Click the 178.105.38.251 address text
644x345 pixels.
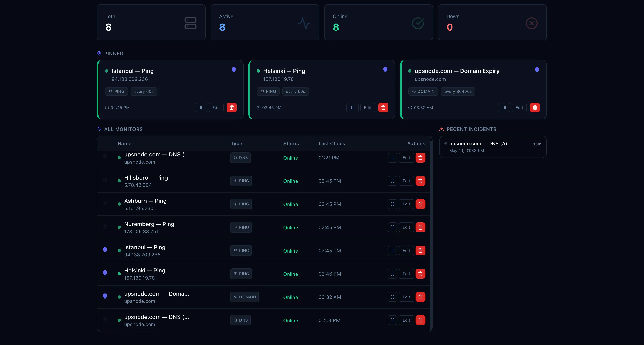click(x=141, y=232)
